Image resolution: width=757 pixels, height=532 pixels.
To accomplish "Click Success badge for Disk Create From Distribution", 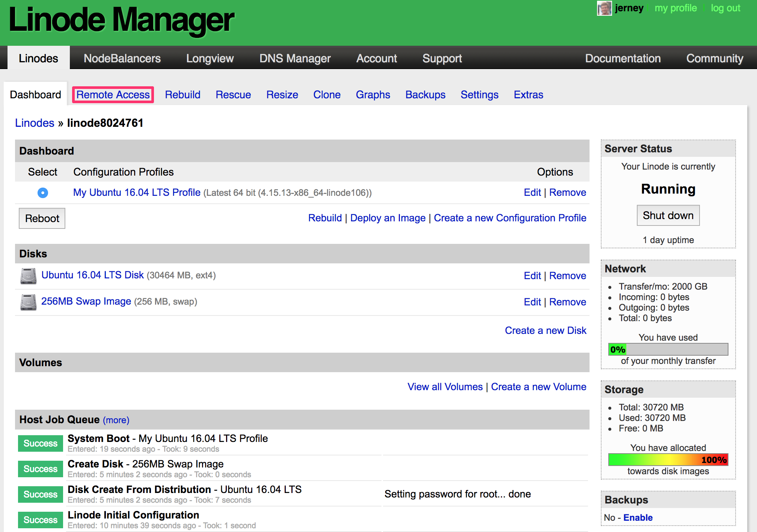I will (41, 494).
